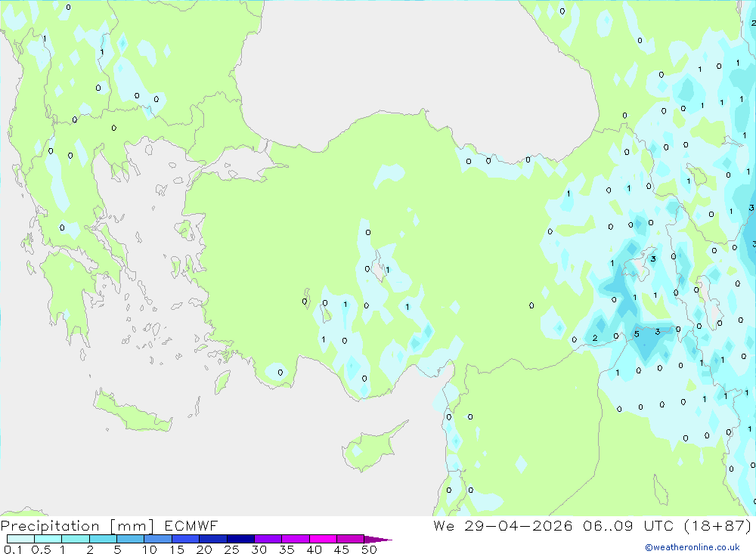Screen dimensions: 756x554
Task: Click the 'Precipitation [mm]' title text
Action: pos(77,526)
